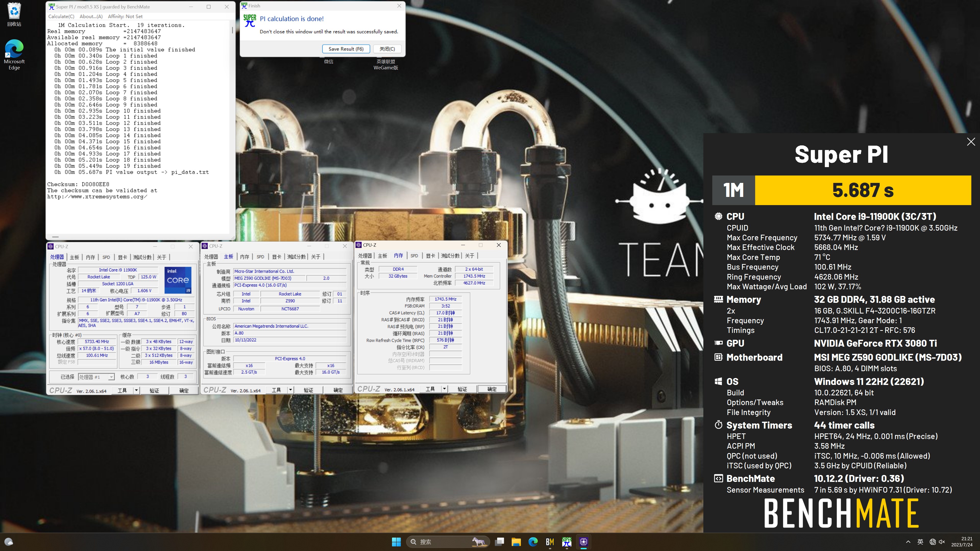The image size is (980, 551).
Task: Select 显卡 tab in right CPU-Z window
Action: click(430, 256)
